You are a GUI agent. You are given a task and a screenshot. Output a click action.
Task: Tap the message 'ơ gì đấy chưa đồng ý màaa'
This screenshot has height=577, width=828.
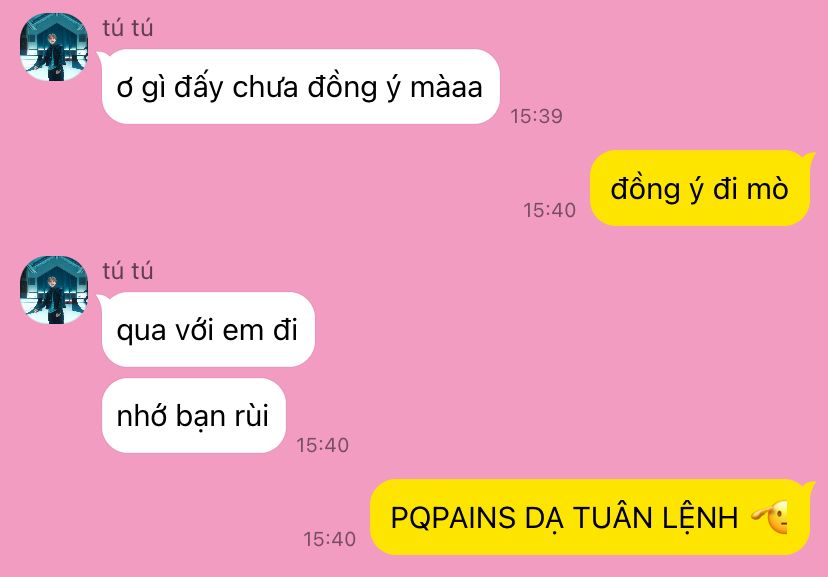click(300, 87)
